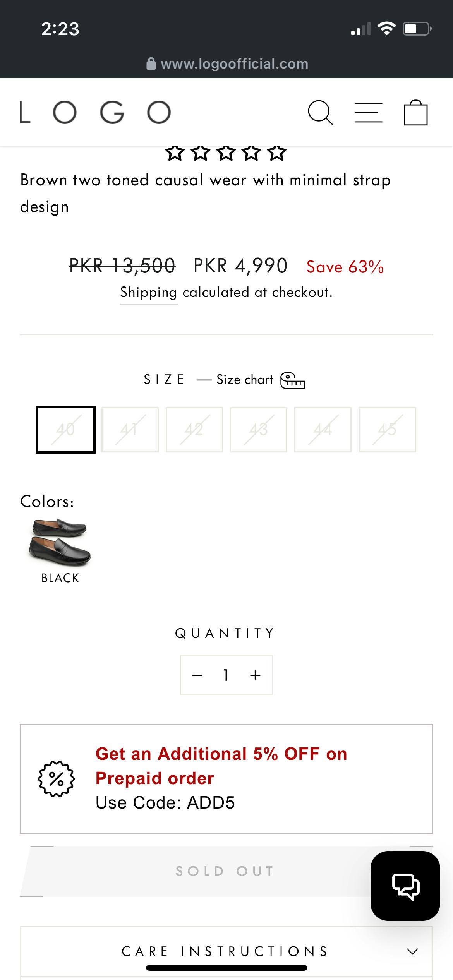Open the Size chart link
This screenshot has height=980, width=453.
coord(245,380)
